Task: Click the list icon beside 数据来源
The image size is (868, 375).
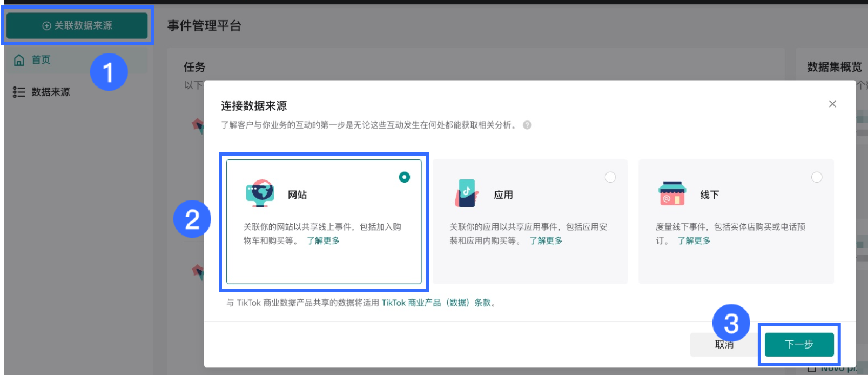Action: click(19, 92)
